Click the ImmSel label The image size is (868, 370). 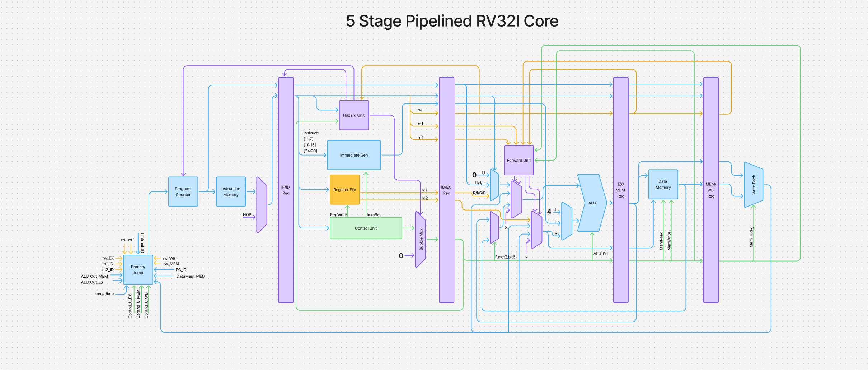point(374,215)
